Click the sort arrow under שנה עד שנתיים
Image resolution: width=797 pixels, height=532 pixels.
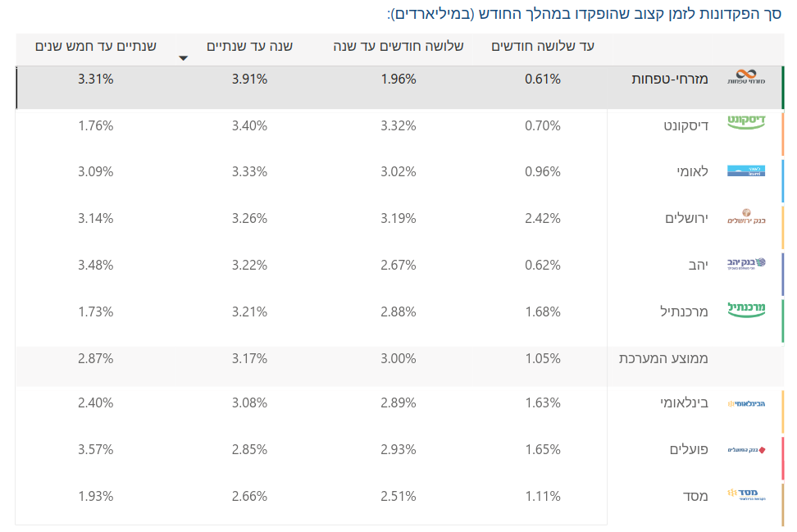tap(184, 58)
